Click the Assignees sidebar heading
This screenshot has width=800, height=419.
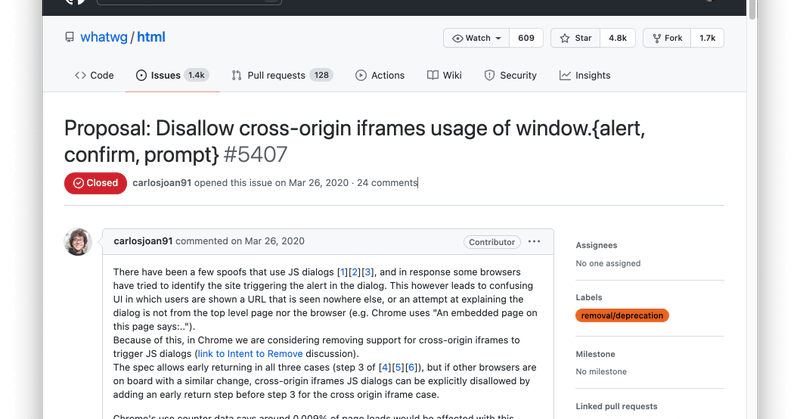[596, 245]
